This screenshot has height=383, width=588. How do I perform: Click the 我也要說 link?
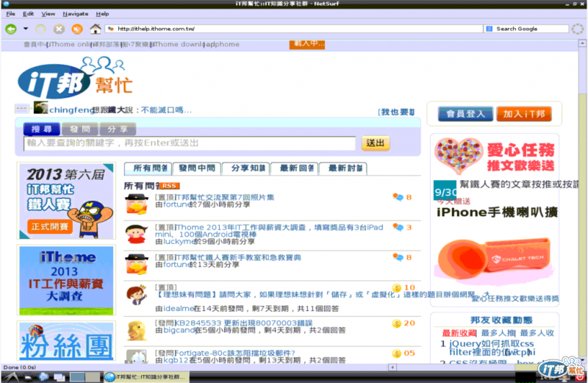[x=396, y=112]
